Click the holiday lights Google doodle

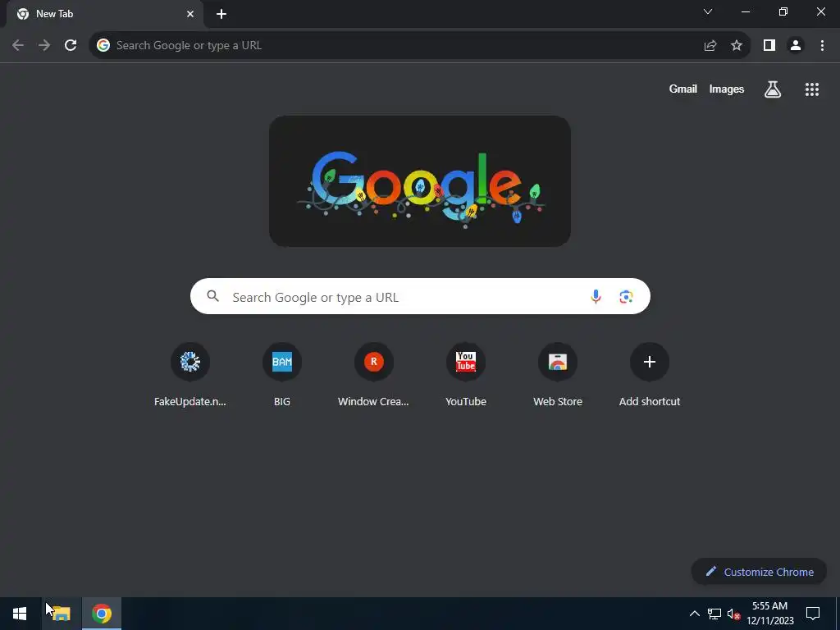click(420, 181)
